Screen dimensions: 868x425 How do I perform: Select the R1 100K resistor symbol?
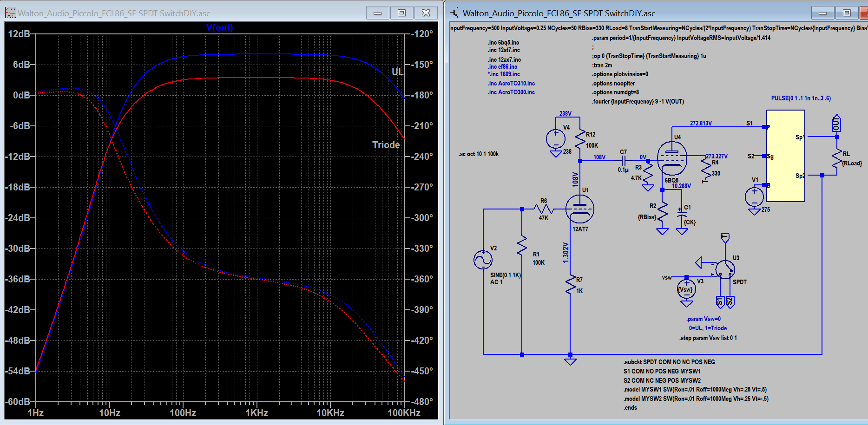coord(522,245)
